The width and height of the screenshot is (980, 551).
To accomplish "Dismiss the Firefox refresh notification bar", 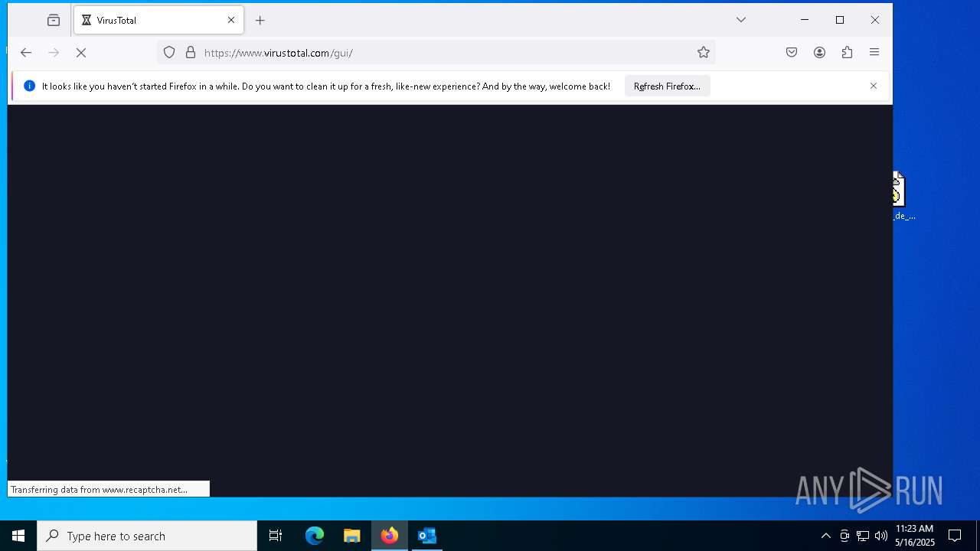I will [x=874, y=86].
